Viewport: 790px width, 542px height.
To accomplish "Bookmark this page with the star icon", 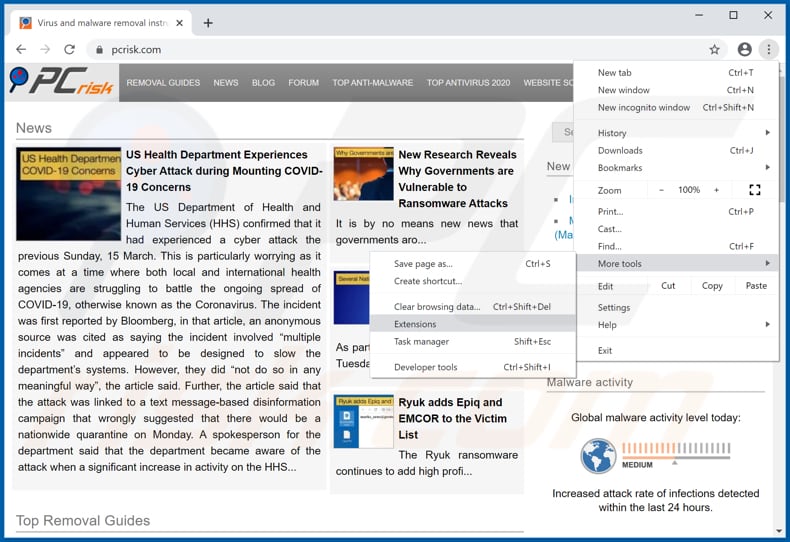I will tap(714, 49).
